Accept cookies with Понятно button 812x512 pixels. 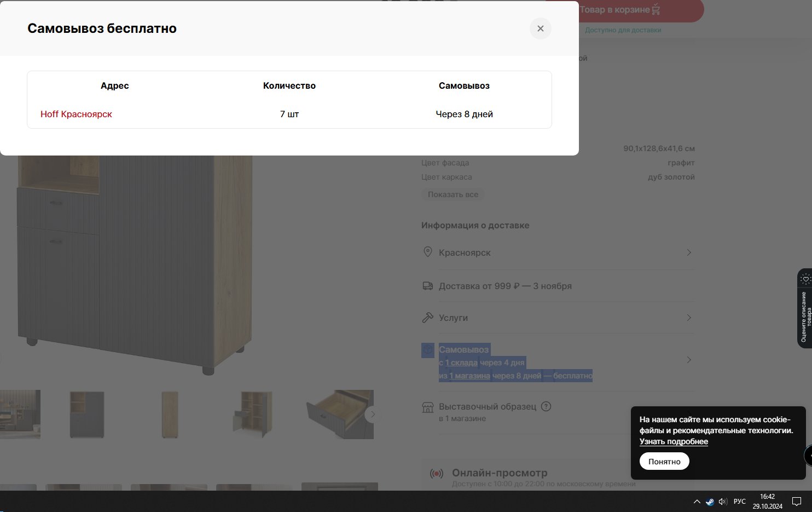coord(664,461)
